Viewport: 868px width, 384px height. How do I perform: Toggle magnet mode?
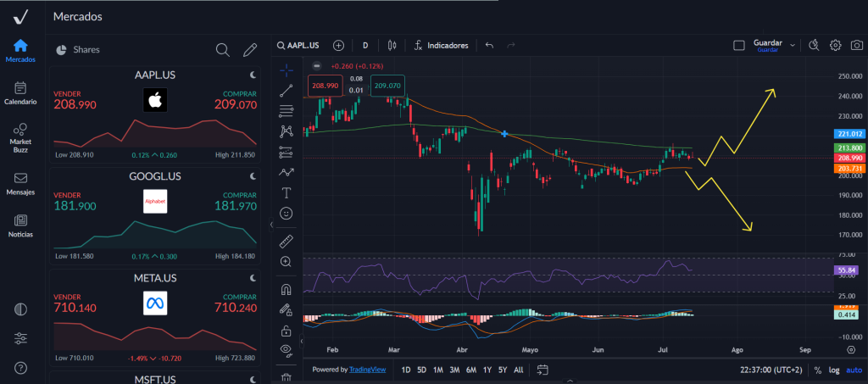pyautogui.click(x=287, y=289)
